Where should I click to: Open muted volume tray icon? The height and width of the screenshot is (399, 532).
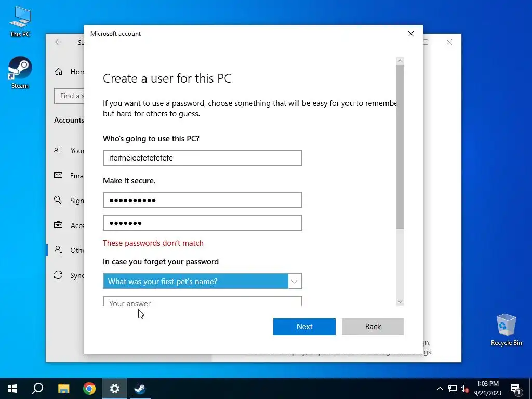coord(465,389)
